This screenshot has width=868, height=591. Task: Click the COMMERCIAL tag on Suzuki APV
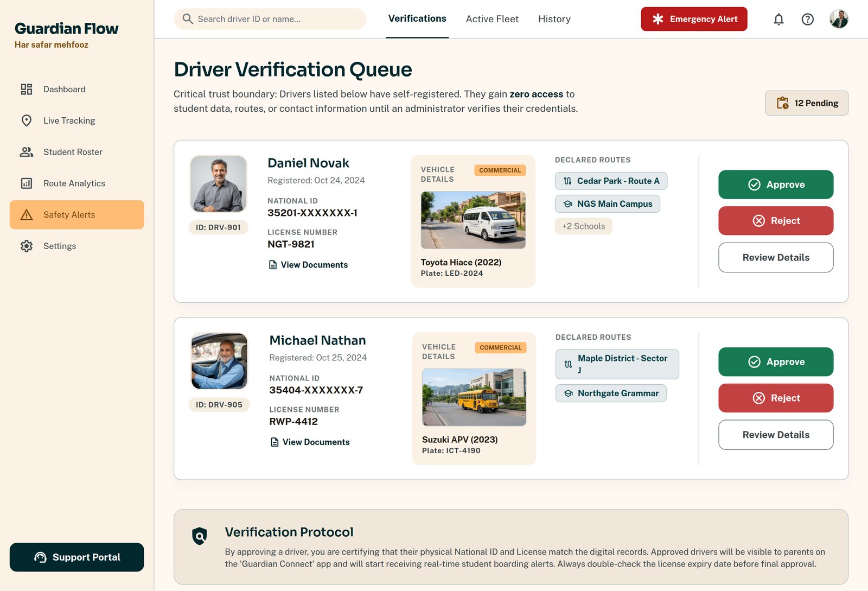(501, 348)
